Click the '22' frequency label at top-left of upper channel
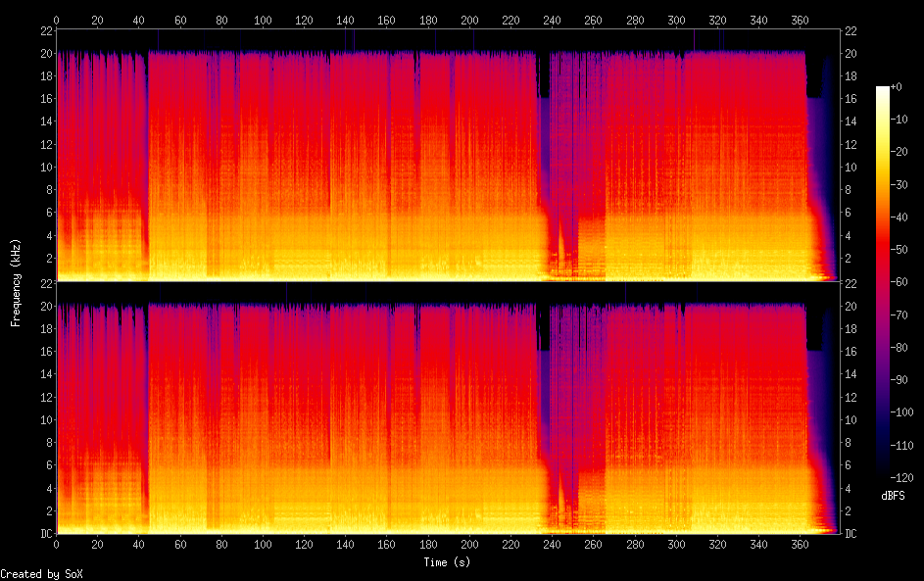This screenshot has width=924, height=581. tap(45, 30)
